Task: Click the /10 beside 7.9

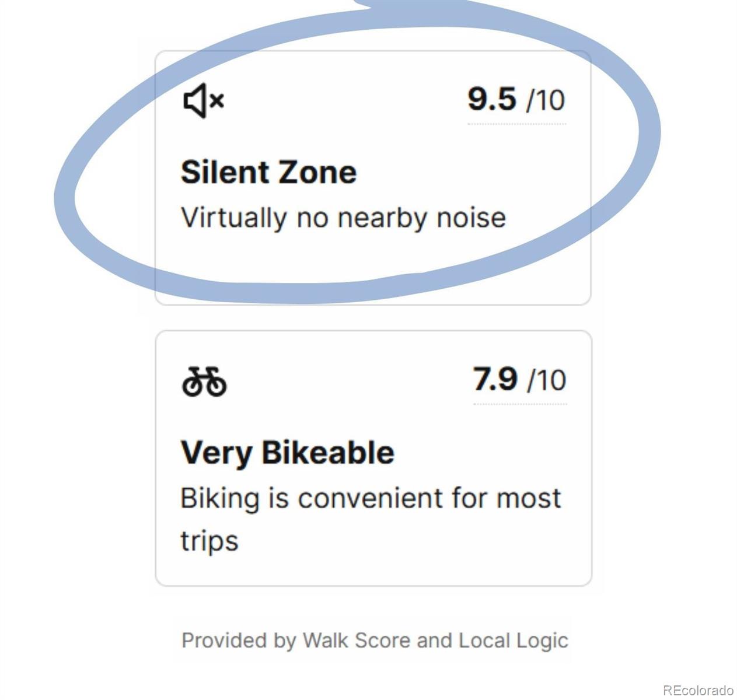Action: click(547, 380)
